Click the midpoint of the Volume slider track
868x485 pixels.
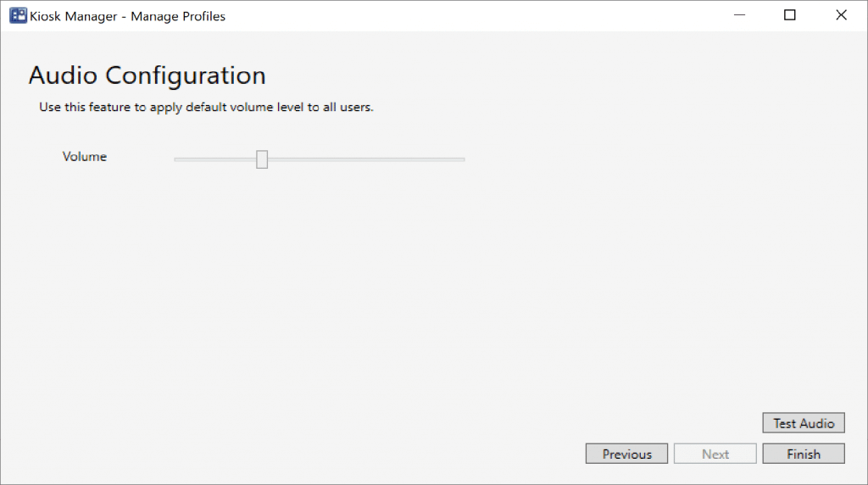click(x=320, y=159)
